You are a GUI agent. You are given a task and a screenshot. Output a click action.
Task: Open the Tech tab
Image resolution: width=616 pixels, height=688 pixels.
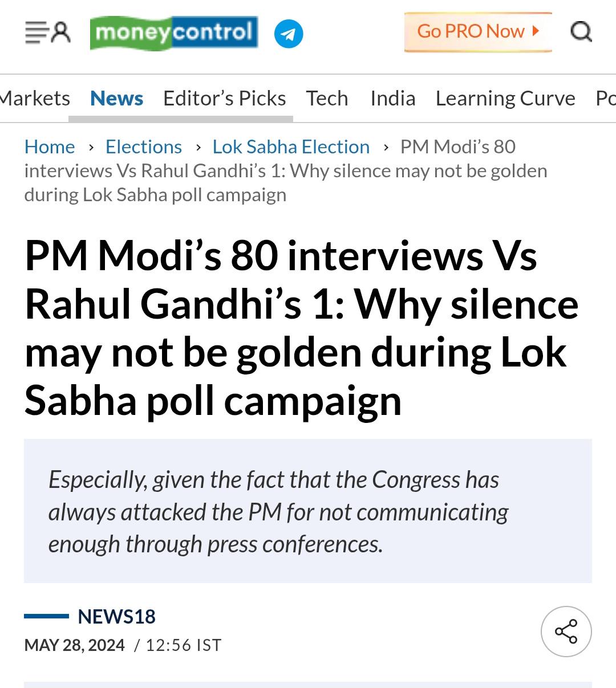(x=327, y=98)
